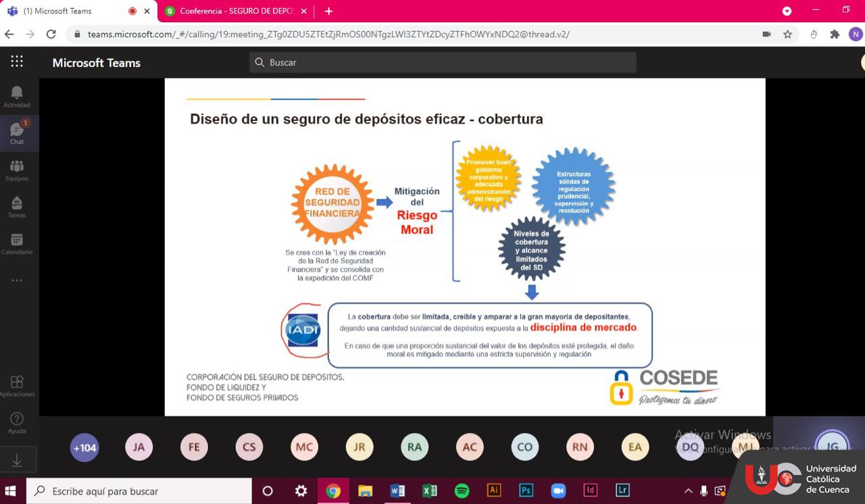Image resolution: width=865 pixels, height=504 pixels.
Task: Select participant avatar JR
Action: (360, 447)
